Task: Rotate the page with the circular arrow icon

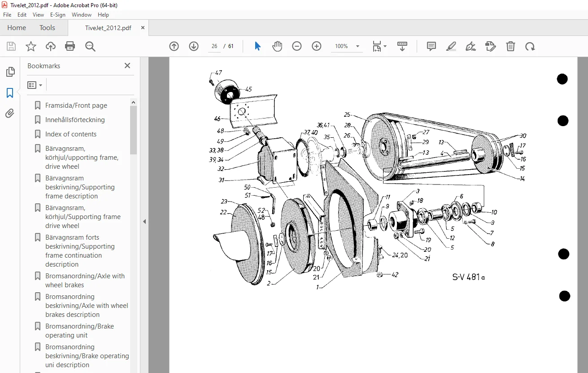Action: 530,46
